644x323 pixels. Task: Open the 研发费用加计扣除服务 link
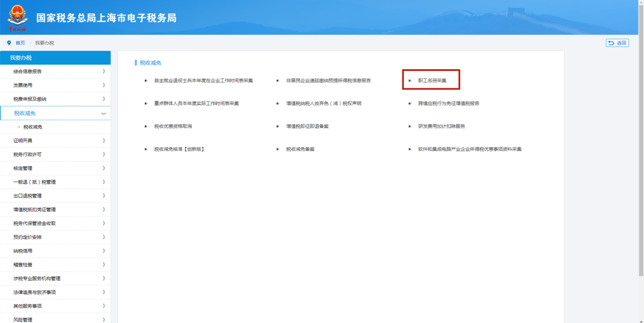[441, 127]
